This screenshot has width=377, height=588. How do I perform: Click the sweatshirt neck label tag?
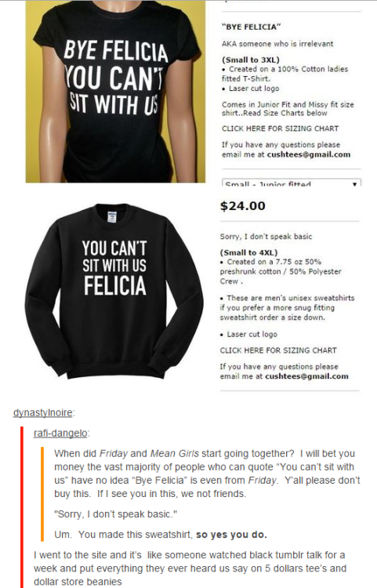(112, 217)
